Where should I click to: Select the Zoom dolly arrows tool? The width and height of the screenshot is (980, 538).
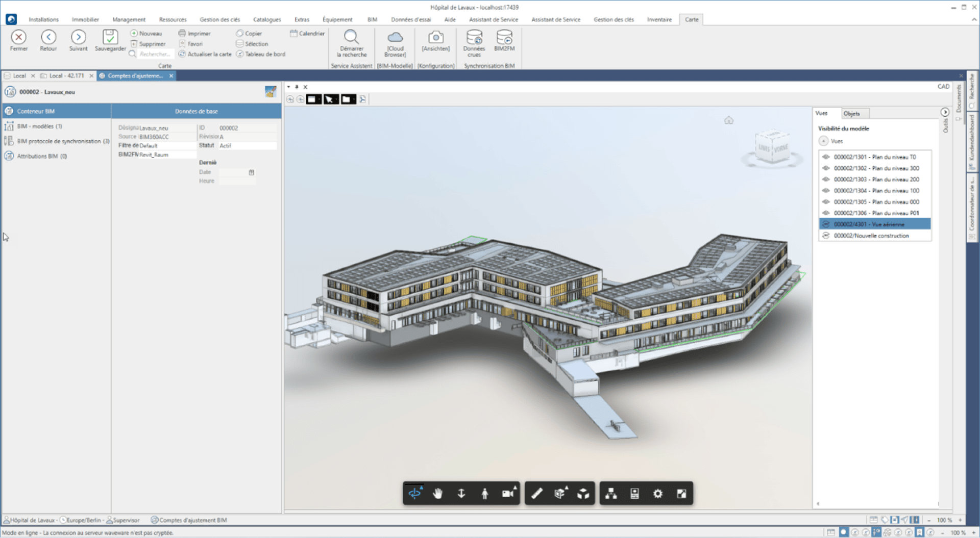point(461,494)
